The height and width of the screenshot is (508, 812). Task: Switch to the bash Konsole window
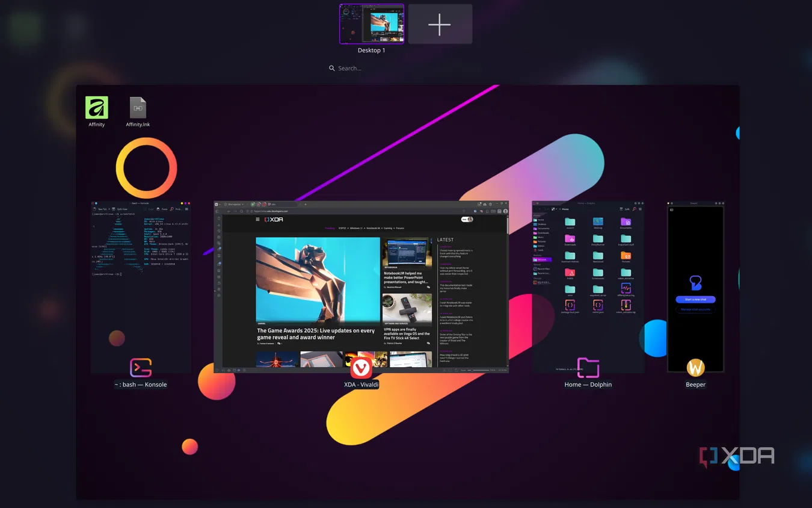141,287
